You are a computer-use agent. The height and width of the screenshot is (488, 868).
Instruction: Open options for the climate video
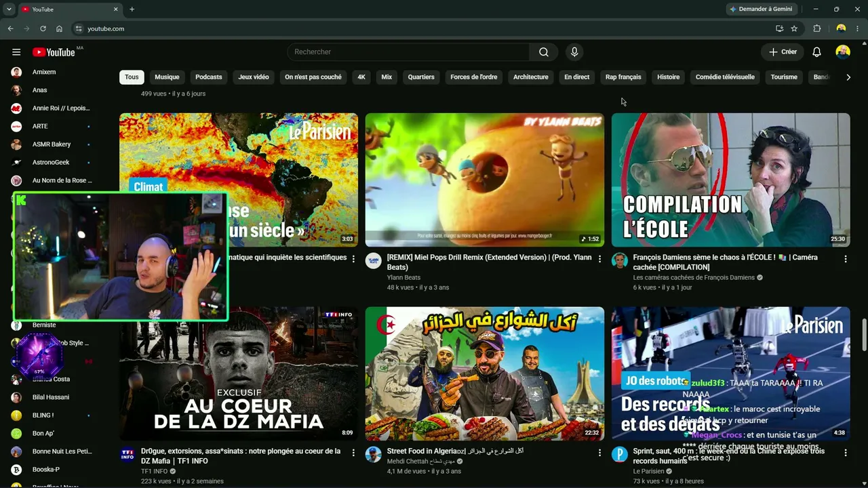[x=353, y=259]
